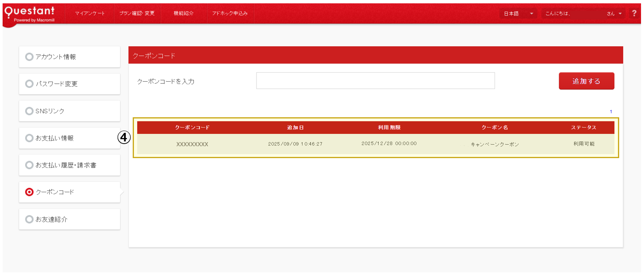
Task: Click the XXXXXXXXX coupon code cell
Action: coord(192,144)
